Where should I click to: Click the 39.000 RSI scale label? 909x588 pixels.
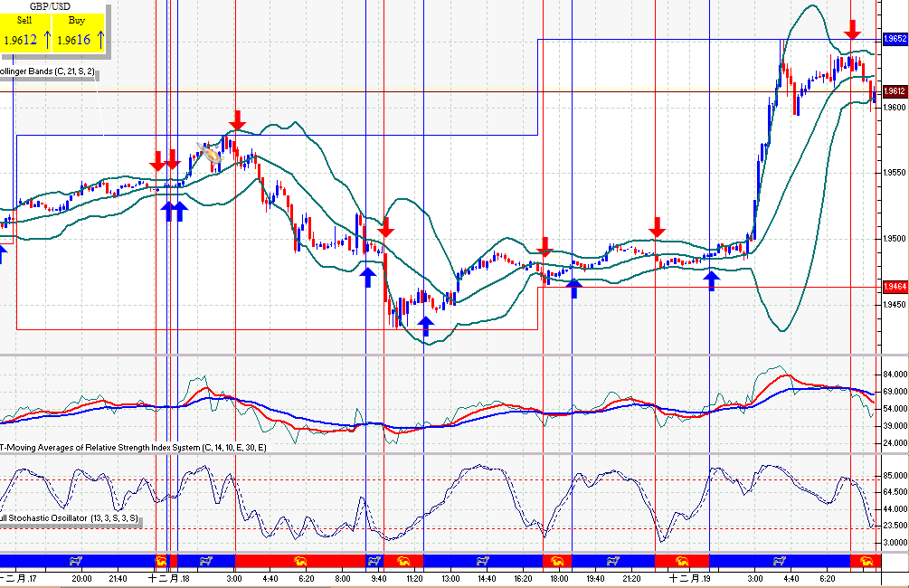coord(895,426)
